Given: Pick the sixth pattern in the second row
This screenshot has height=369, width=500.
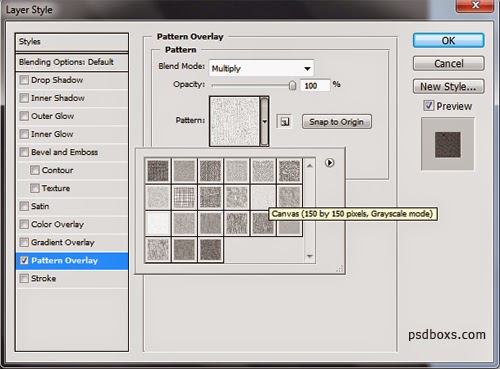Looking at the screenshot, I should (289, 197).
